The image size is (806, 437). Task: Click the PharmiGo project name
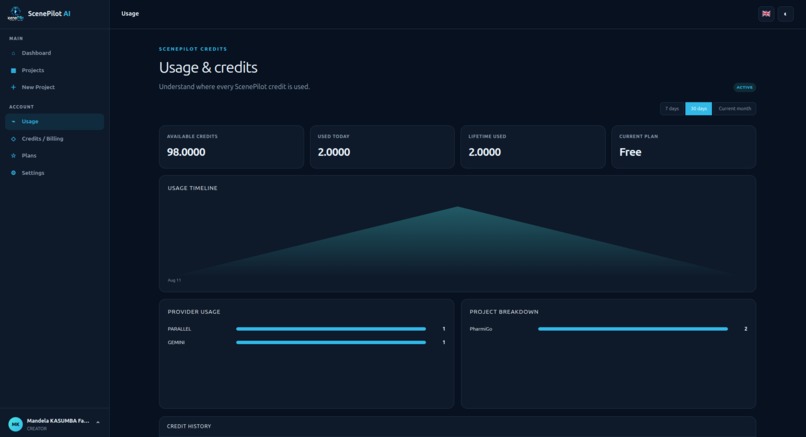pyautogui.click(x=481, y=329)
